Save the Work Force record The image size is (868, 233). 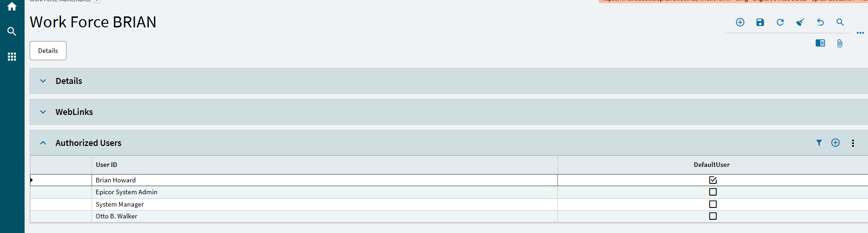[x=760, y=22]
